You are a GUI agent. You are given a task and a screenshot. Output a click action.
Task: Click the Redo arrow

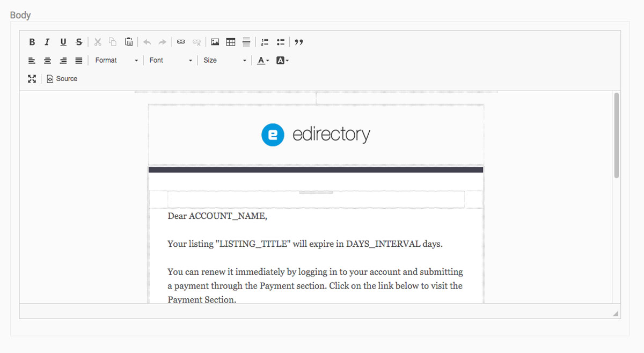pyautogui.click(x=163, y=42)
